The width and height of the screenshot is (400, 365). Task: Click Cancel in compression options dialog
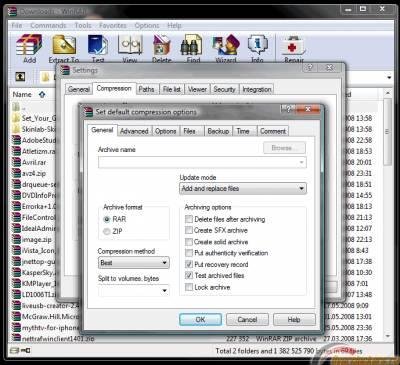[247, 320]
